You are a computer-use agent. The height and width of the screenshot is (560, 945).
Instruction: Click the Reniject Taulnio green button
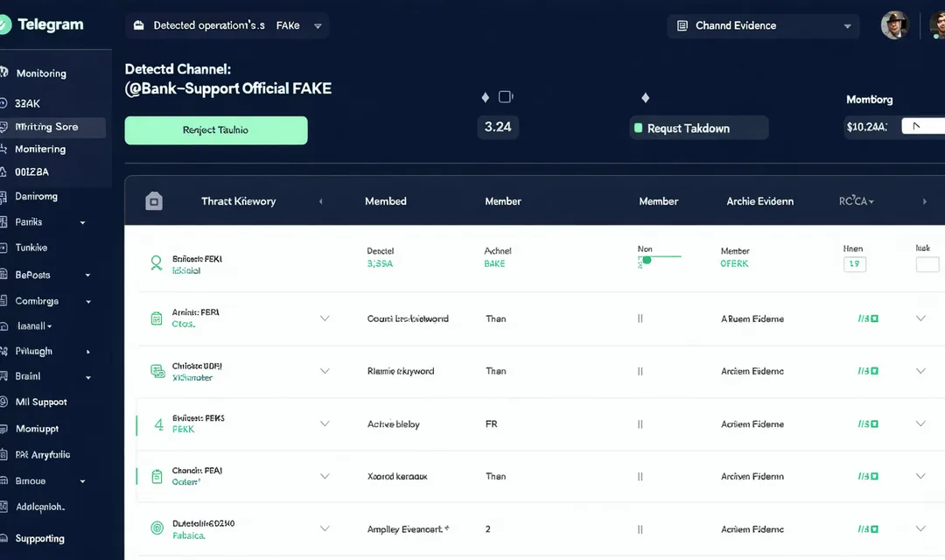[x=216, y=130]
